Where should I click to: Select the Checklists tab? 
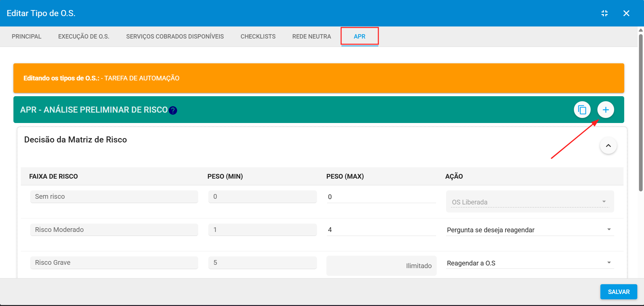(258, 37)
